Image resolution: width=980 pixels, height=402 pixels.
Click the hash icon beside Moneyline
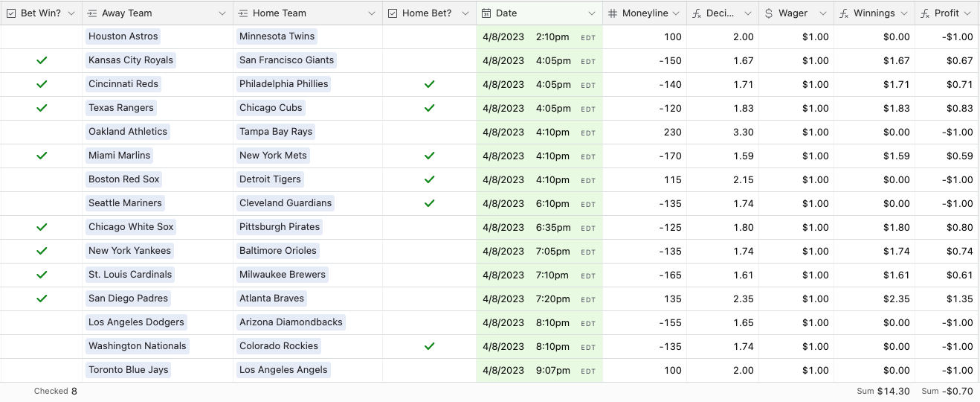pyautogui.click(x=613, y=13)
